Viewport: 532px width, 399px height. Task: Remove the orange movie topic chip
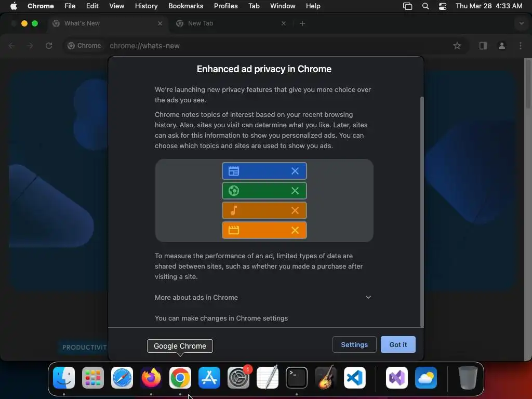(295, 230)
